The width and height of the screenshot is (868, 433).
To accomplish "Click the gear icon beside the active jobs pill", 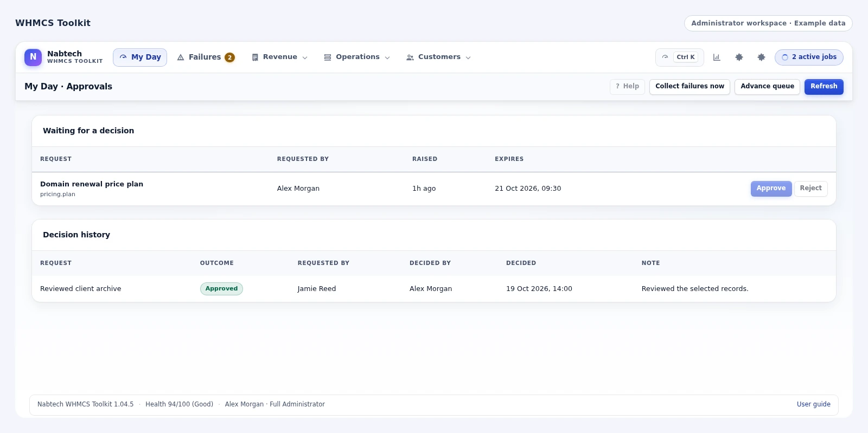I will [761, 57].
